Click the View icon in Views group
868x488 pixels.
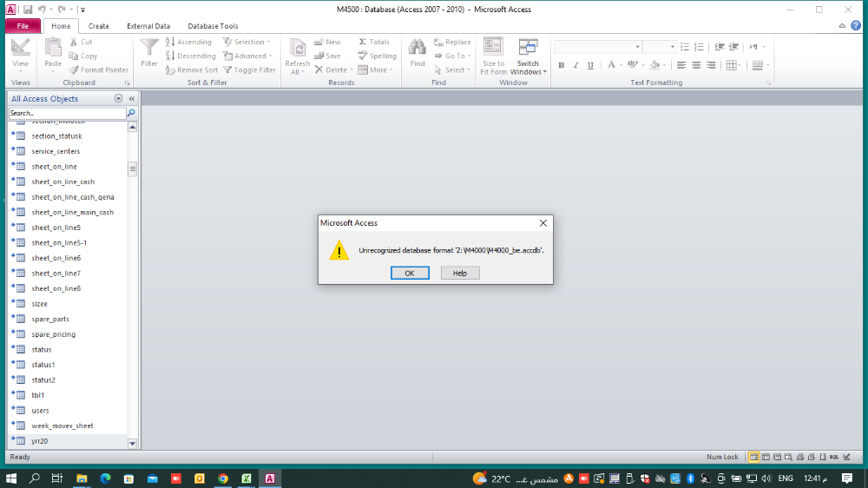[21, 48]
